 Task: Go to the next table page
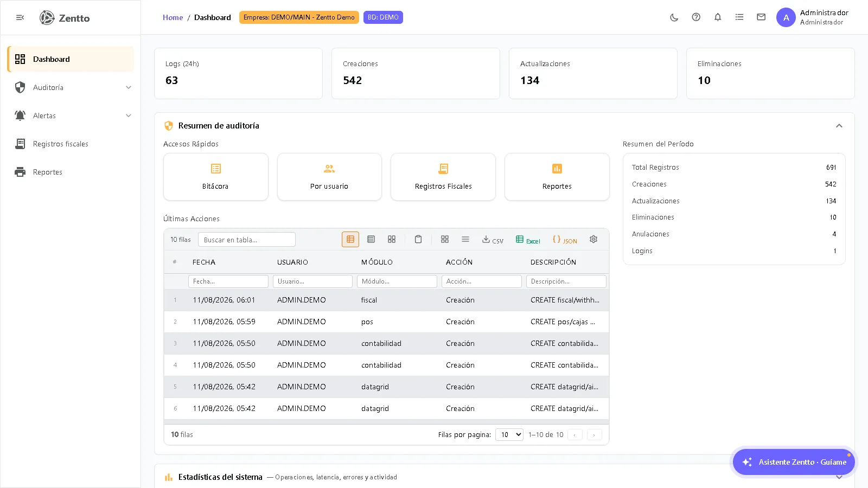pyautogui.click(x=595, y=435)
